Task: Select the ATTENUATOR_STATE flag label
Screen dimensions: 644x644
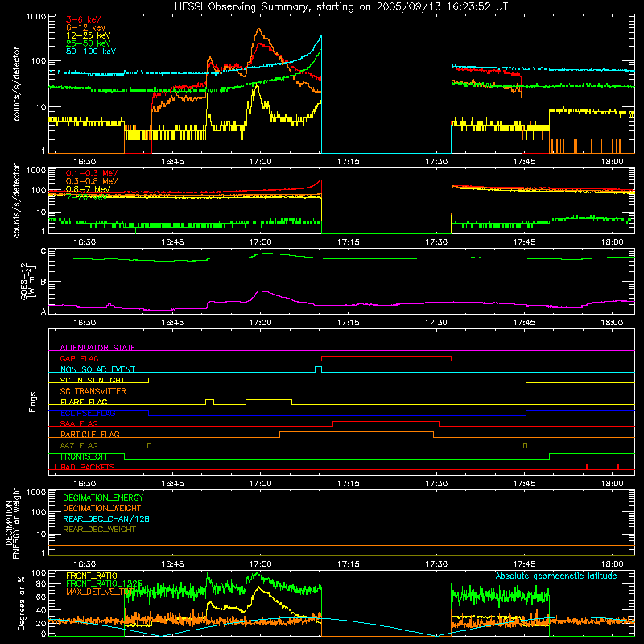Action: point(97,348)
